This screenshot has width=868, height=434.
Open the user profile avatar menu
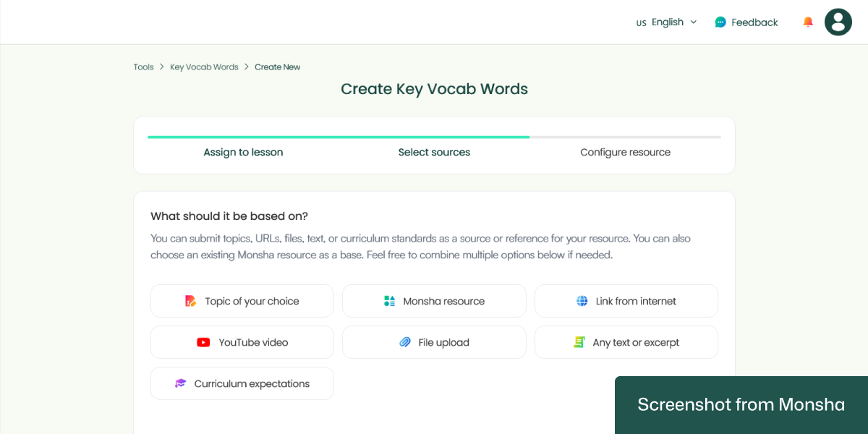pyautogui.click(x=838, y=22)
